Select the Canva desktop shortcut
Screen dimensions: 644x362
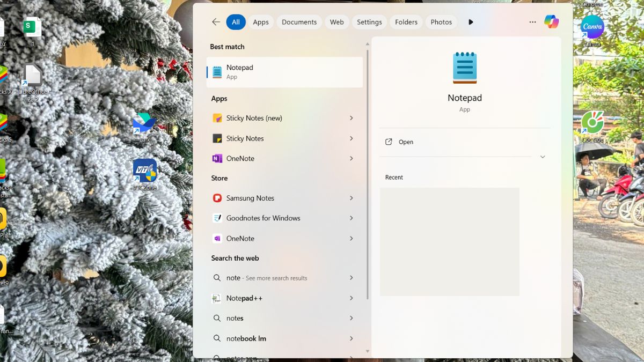[592, 31]
